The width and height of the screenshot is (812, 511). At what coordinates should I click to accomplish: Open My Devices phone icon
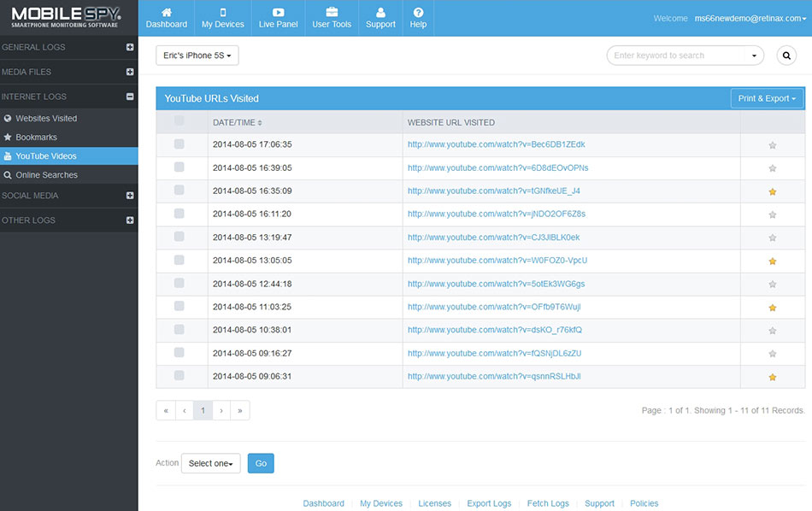tap(222, 13)
